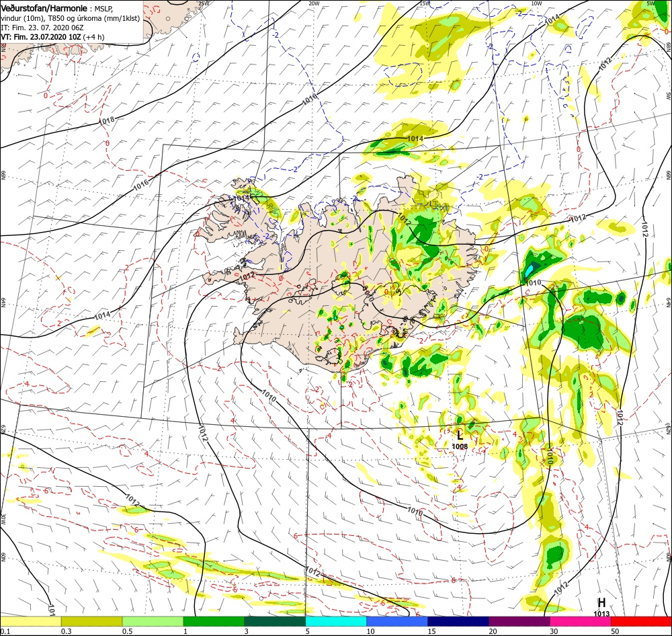The image size is (672, 636).
Task: Select the dark green 3 mm legend swatch
Action: (x=275, y=621)
